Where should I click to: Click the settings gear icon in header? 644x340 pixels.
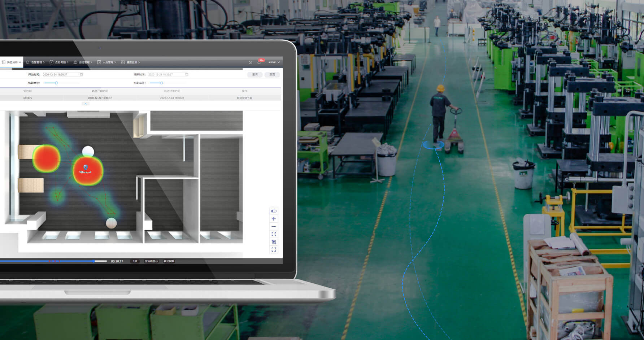250,62
